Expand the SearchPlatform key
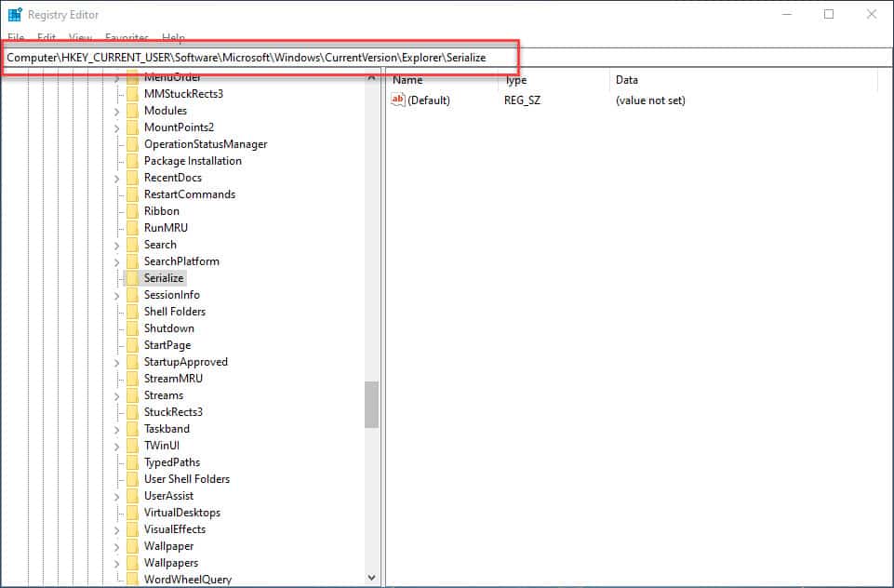The height and width of the screenshot is (588, 894). [x=117, y=262]
